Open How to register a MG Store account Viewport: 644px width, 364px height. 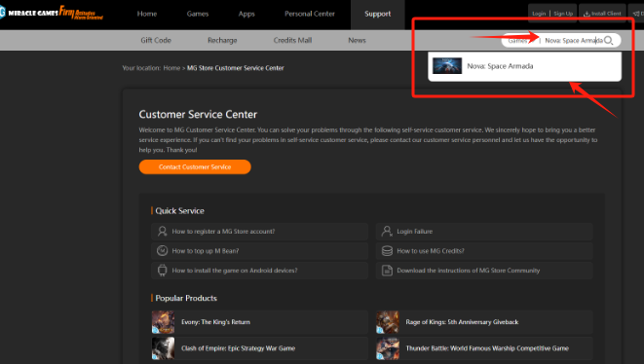259,232
